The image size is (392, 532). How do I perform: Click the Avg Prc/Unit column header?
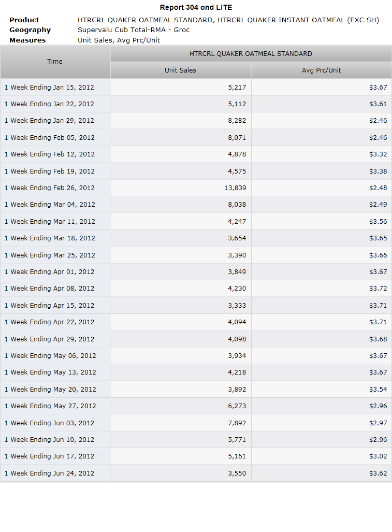pyautogui.click(x=322, y=70)
